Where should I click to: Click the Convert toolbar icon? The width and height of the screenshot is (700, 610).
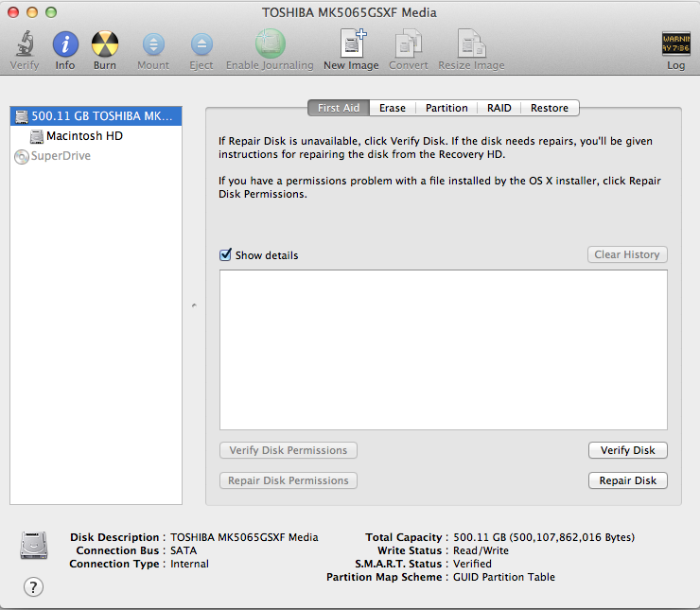pyautogui.click(x=409, y=44)
